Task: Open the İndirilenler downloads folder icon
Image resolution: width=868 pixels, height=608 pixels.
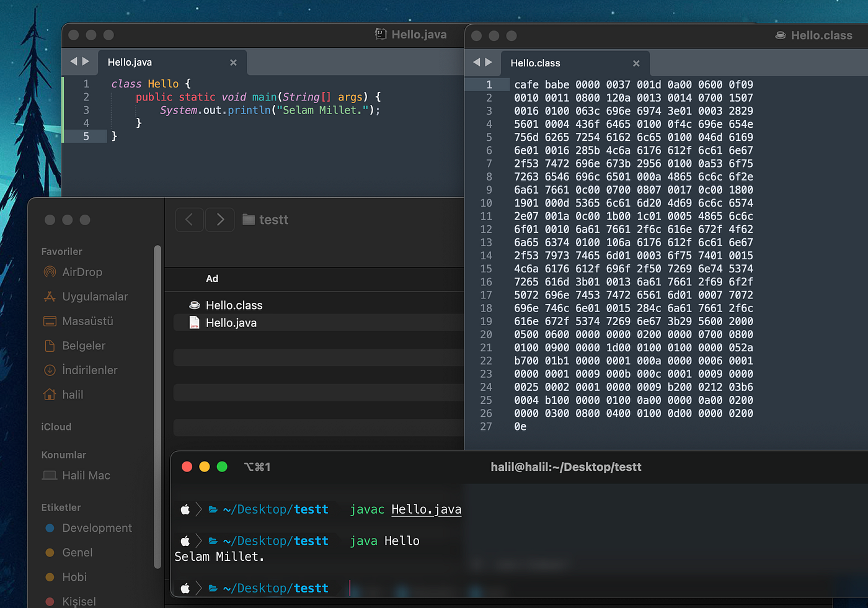Action: pos(50,370)
